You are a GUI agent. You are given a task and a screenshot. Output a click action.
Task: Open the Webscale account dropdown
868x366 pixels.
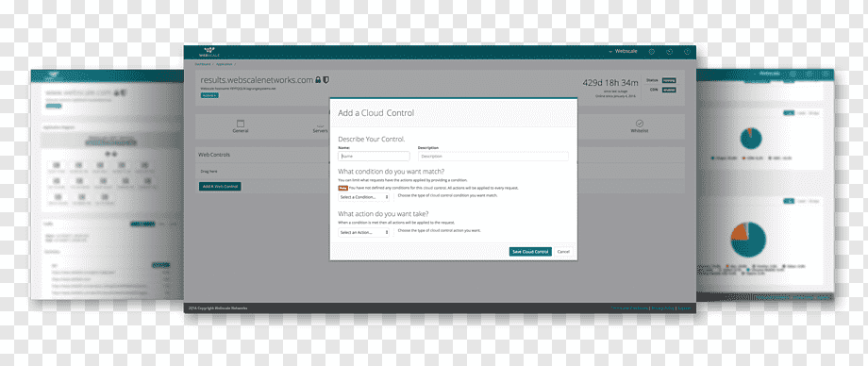[623, 51]
